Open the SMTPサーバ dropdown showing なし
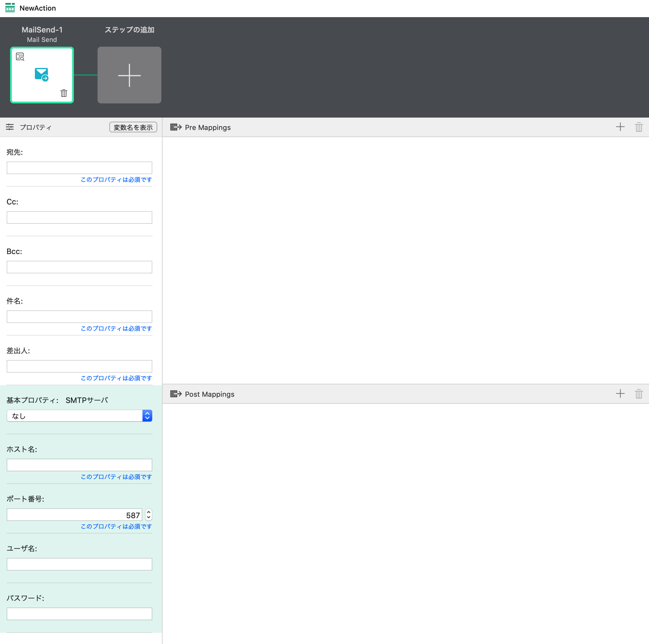This screenshot has width=649, height=644. [x=79, y=416]
